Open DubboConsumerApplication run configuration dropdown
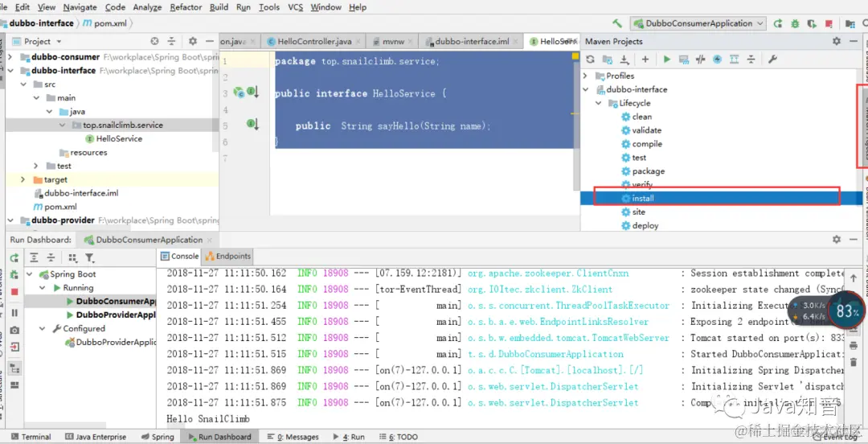The width and height of the screenshot is (868, 444). [698, 23]
